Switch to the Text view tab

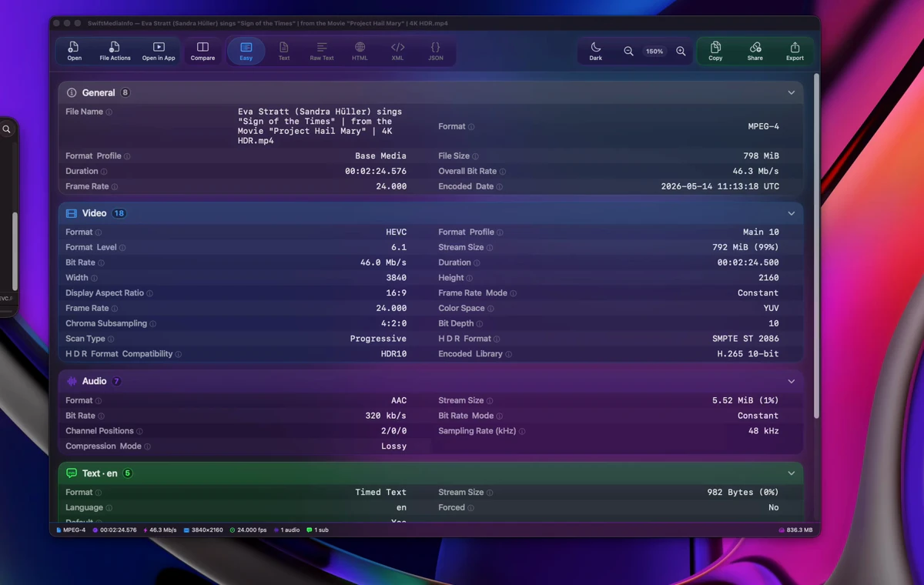284,51
